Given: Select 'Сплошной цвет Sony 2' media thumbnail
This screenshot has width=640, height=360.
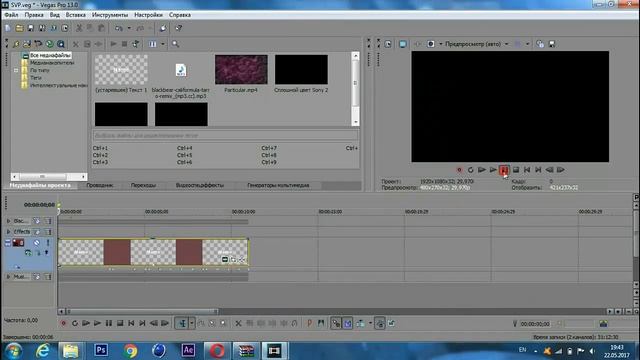Looking at the screenshot, I should (301, 70).
